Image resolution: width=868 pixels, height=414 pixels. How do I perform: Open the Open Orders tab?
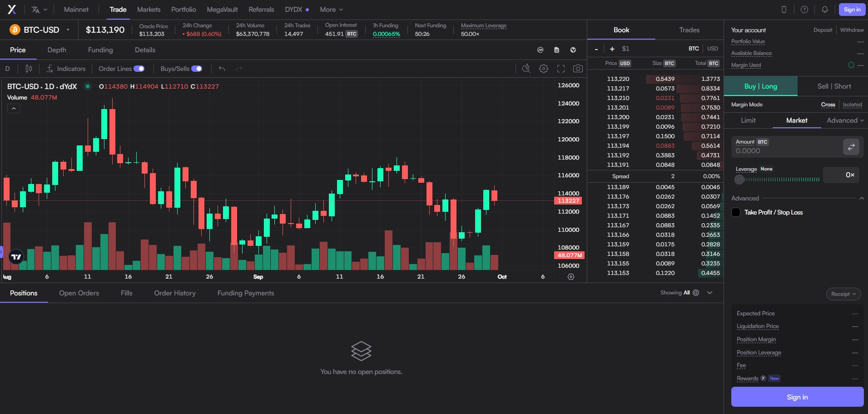point(79,293)
